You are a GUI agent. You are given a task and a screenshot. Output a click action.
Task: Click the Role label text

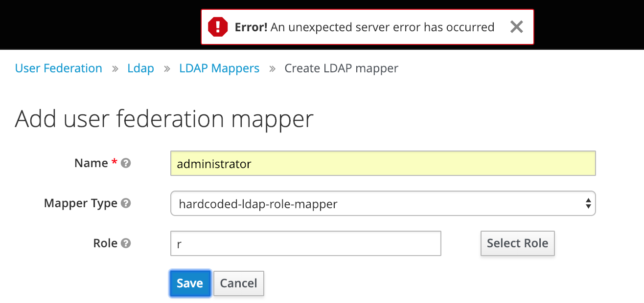pyautogui.click(x=105, y=243)
